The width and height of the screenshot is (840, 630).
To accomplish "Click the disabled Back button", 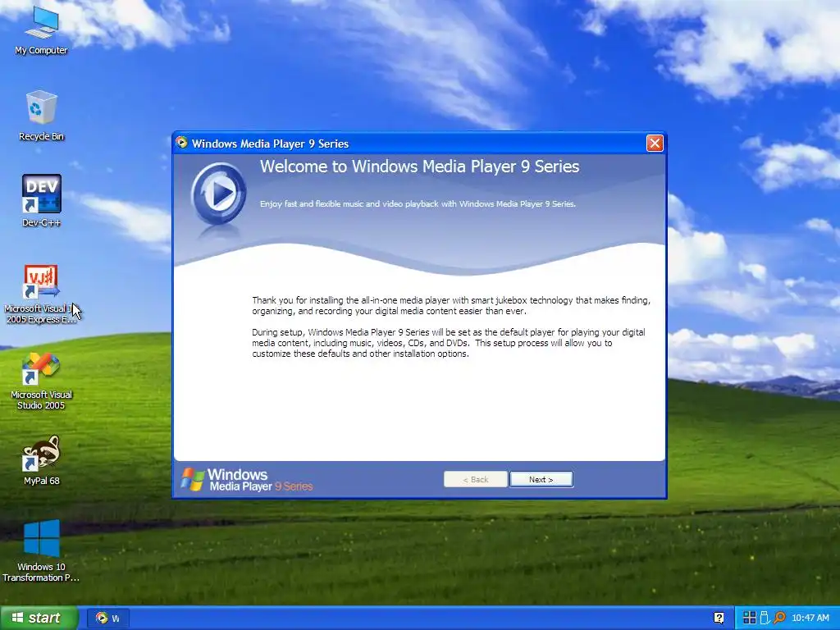I will click(x=475, y=479).
